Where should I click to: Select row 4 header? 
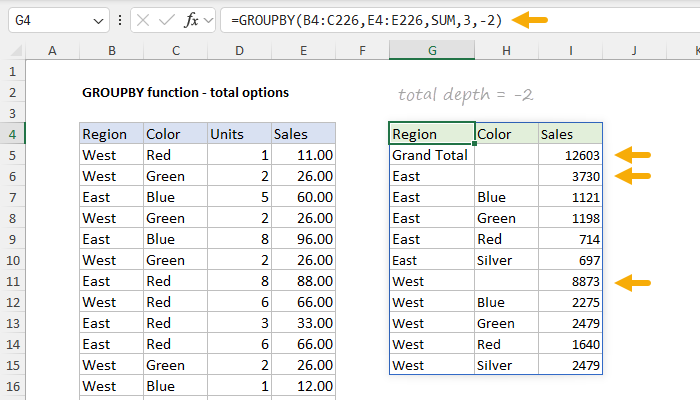[12, 134]
